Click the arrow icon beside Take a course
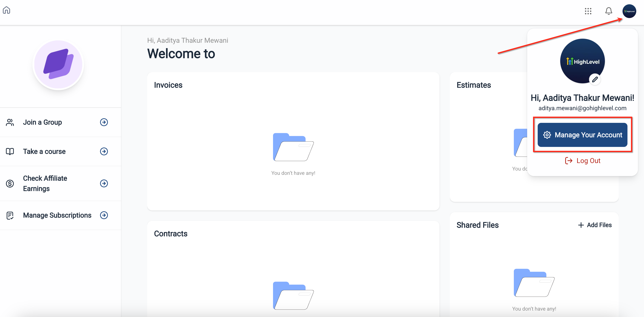 (x=104, y=151)
